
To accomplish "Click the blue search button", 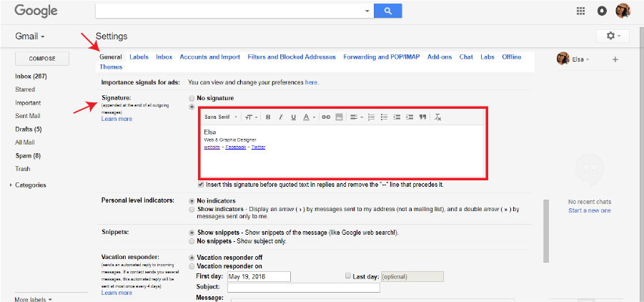I will [387, 11].
